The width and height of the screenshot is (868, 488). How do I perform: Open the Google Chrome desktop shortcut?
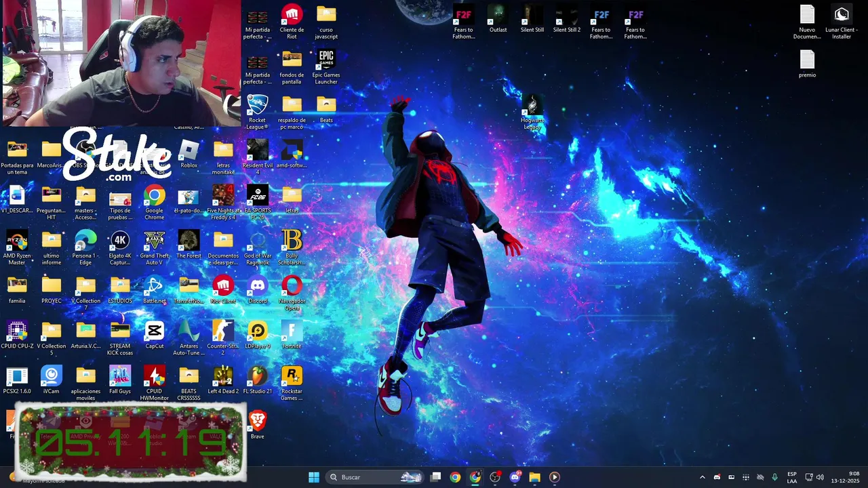(154, 203)
